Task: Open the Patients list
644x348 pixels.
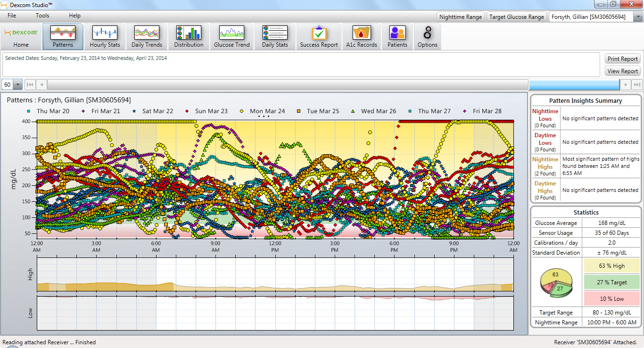Action: pos(397,37)
